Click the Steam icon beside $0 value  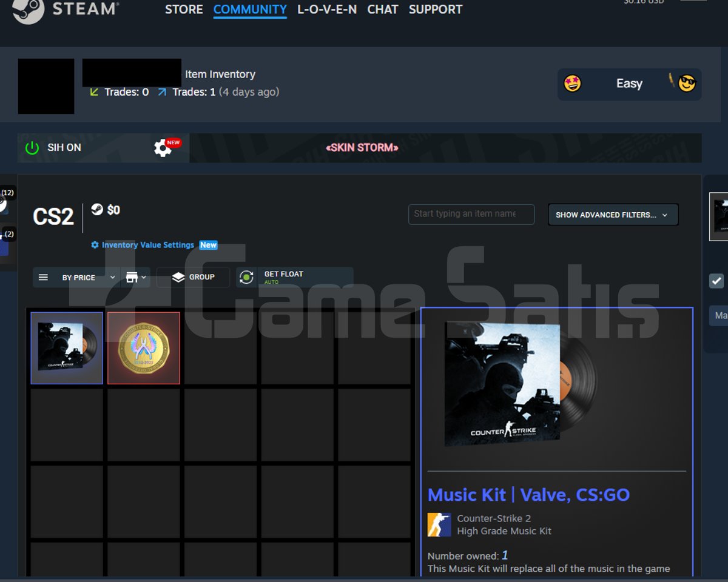tap(97, 210)
